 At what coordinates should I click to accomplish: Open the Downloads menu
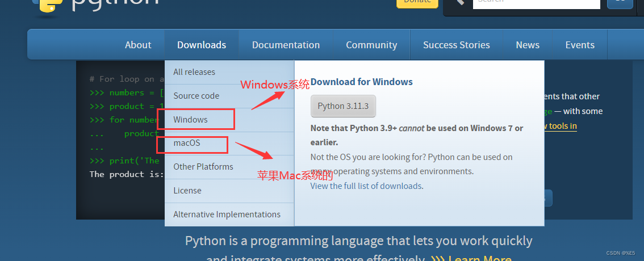click(202, 45)
